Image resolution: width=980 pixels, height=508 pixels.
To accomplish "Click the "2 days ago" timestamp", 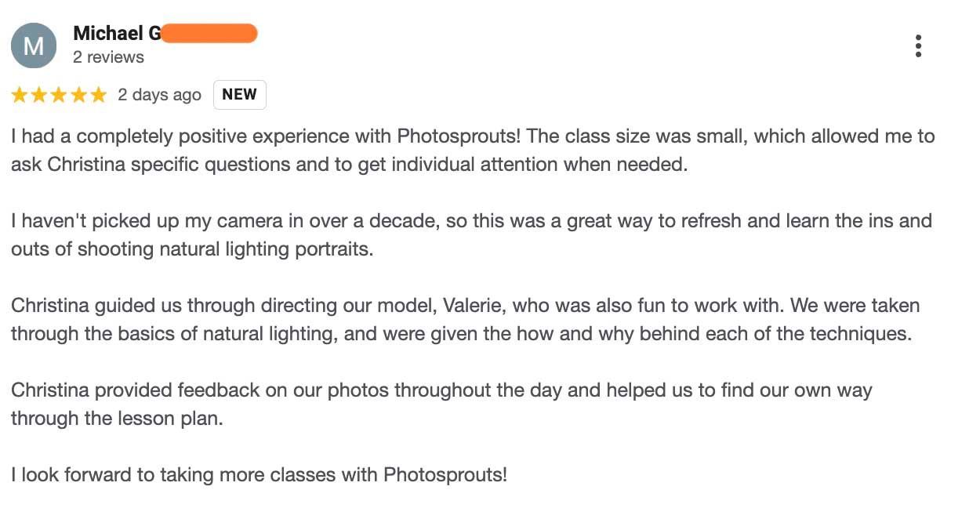I will pos(159,95).
